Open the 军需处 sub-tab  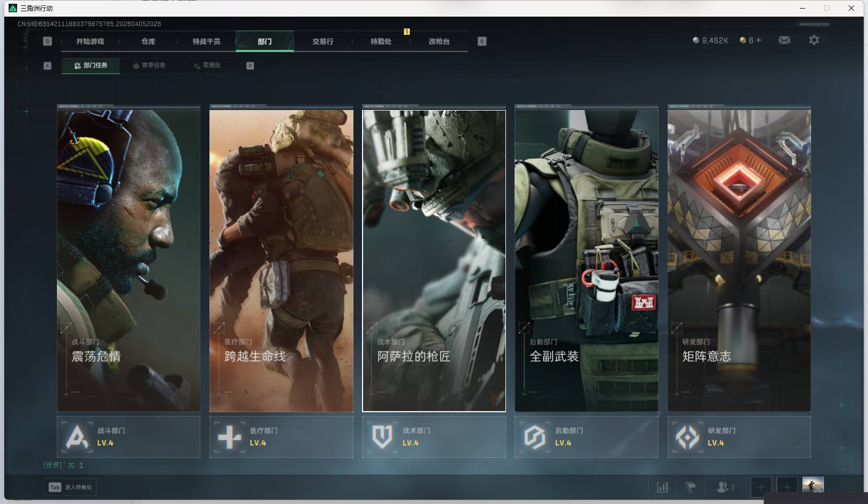coord(207,65)
